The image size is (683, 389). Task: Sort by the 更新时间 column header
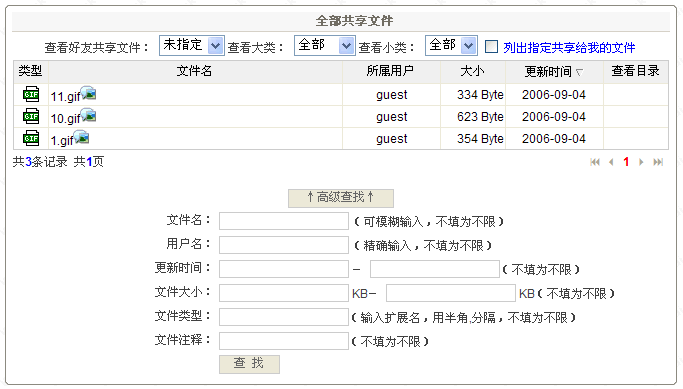[x=548, y=72]
